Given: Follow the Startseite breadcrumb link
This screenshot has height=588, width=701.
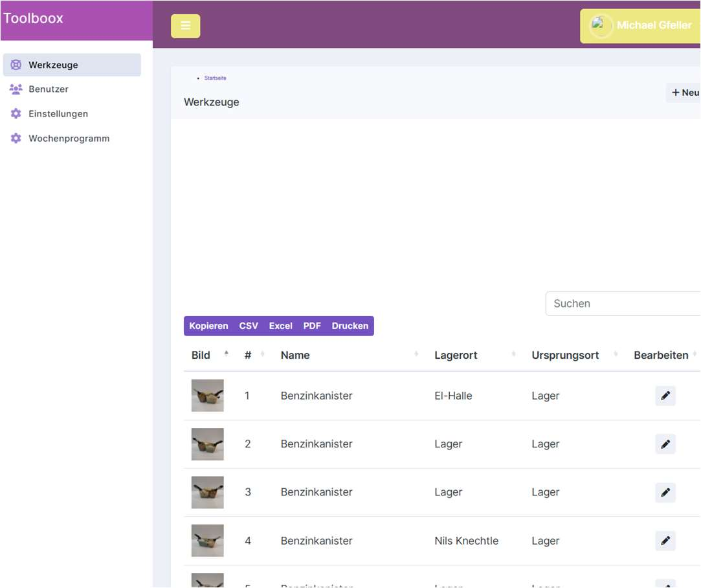Looking at the screenshot, I should (x=216, y=78).
